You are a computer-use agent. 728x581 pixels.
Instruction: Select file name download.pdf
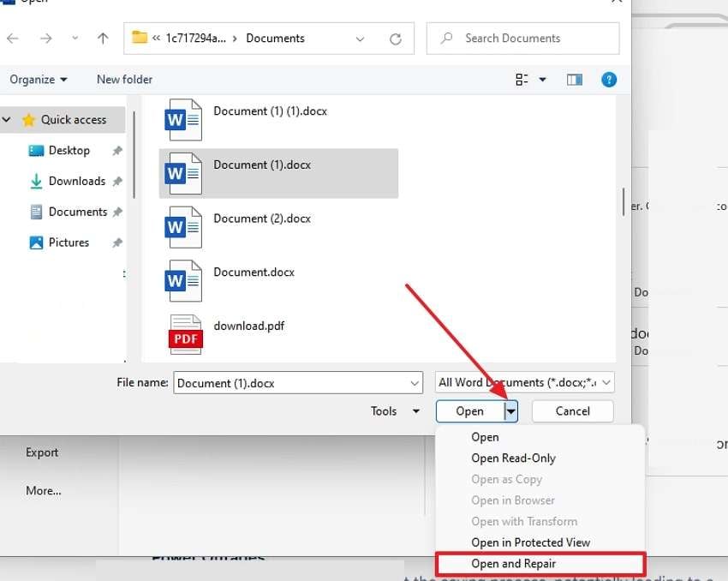pos(249,326)
